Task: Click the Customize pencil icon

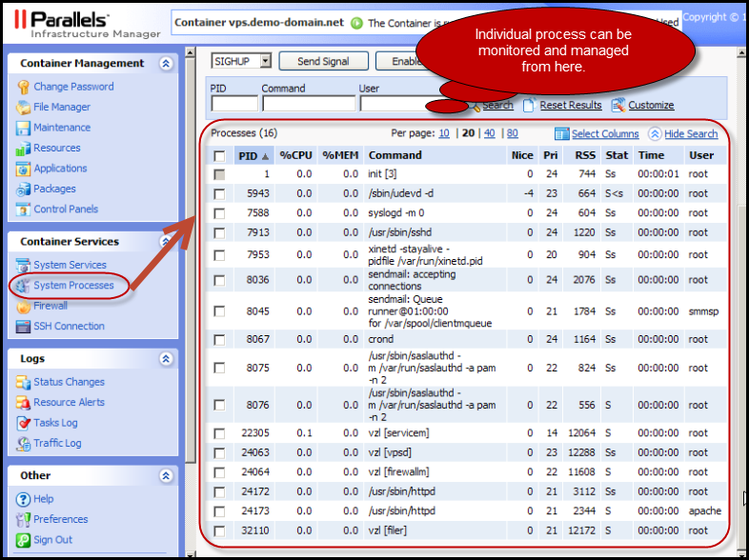Action: [x=618, y=105]
